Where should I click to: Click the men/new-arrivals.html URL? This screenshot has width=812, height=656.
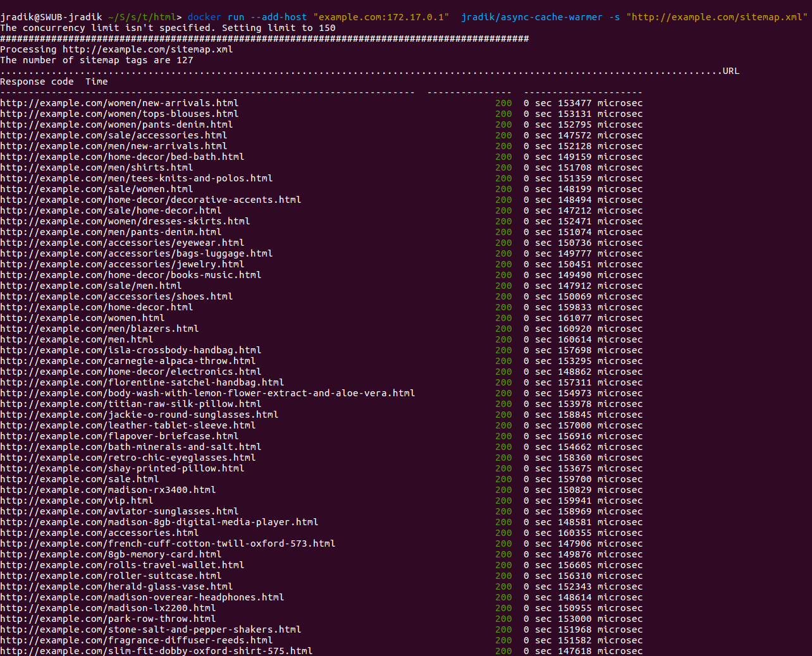(x=114, y=146)
